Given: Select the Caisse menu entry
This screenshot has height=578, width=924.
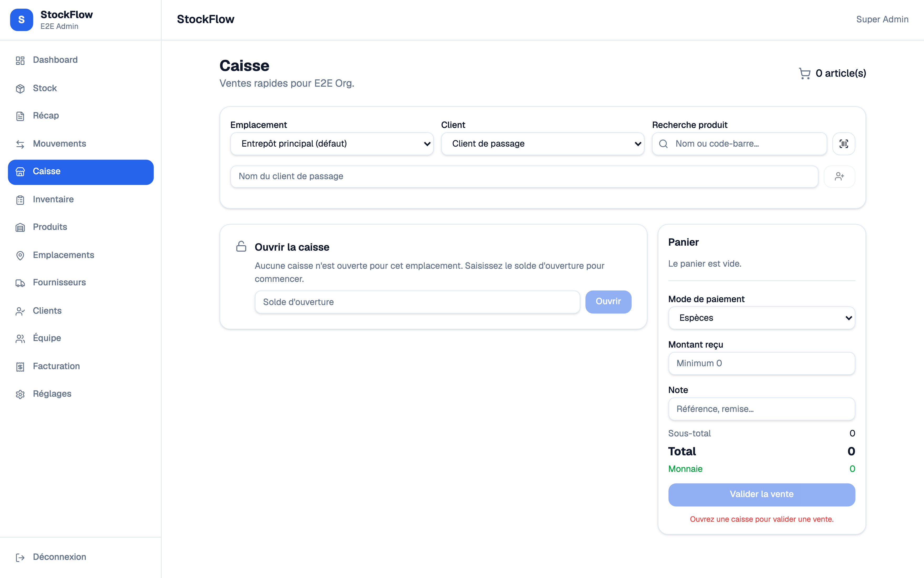Looking at the screenshot, I should click(81, 172).
